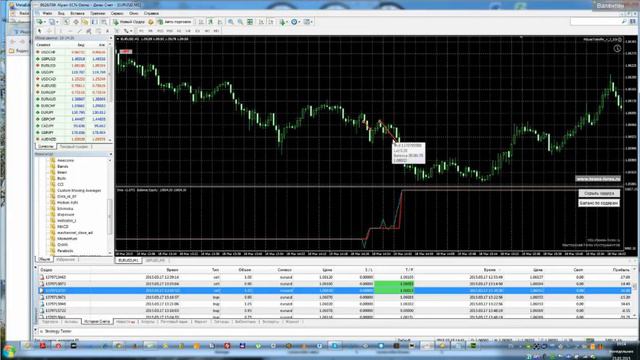Viewport: 640px width, 360px height.
Task: Tile chart windows with grid icon
Action: [x=249, y=22]
